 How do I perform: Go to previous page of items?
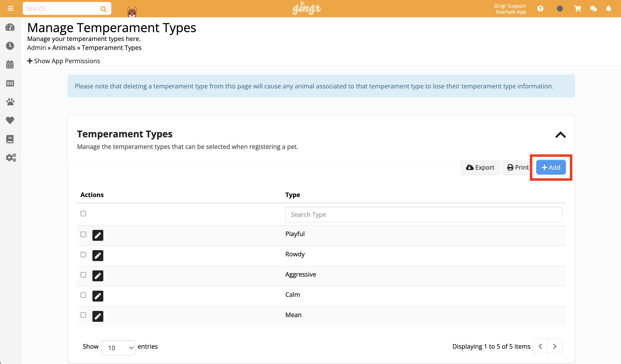(540, 346)
